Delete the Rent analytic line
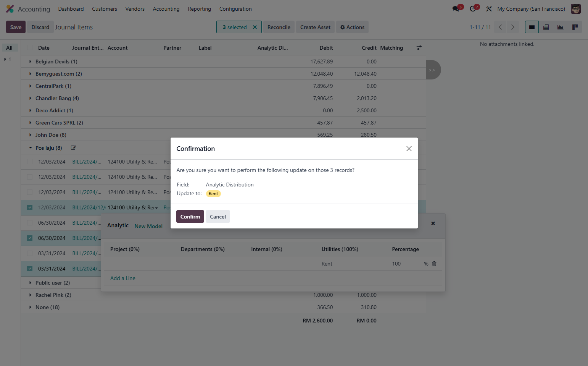 coord(434,264)
